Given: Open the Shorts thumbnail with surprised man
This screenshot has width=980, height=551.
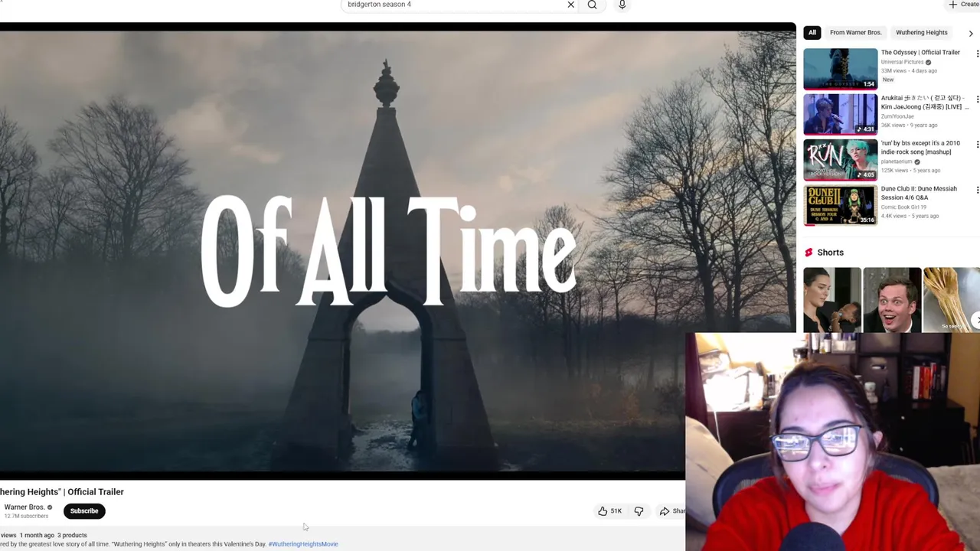Looking at the screenshot, I should 892,300.
